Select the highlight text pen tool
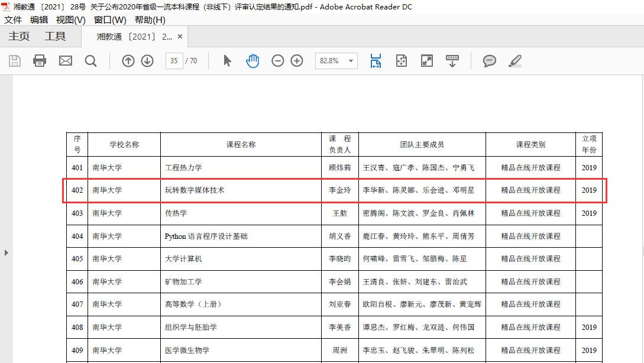 (515, 61)
